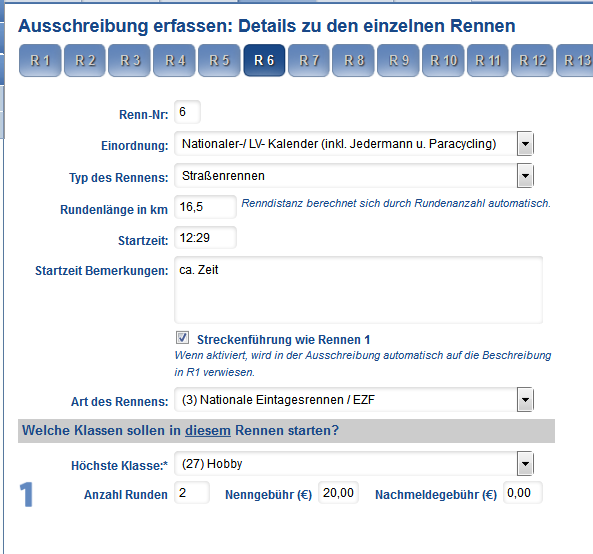
Task: Go to the R 10 race tab
Action: [443, 61]
